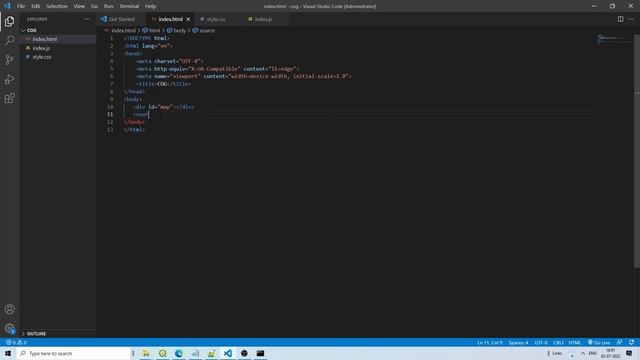Open index.js in the Explorer tree
This screenshot has width=640, height=360.
41,48
